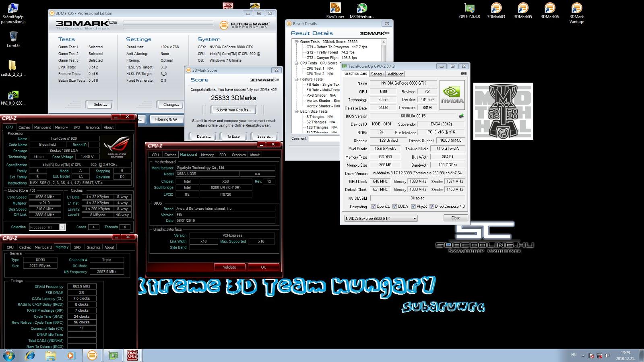This screenshot has height=362, width=644.
Task: Click the Select... button in 3DMark05 Tests
Action: pyautogui.click(x=100, y=105)
